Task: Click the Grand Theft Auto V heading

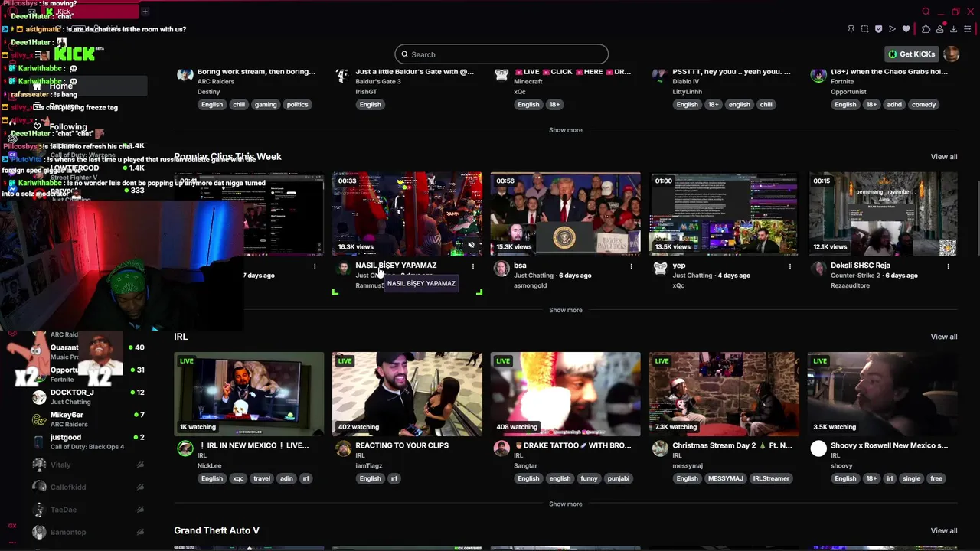Action: pyautogui.click(x=217, y=530)
